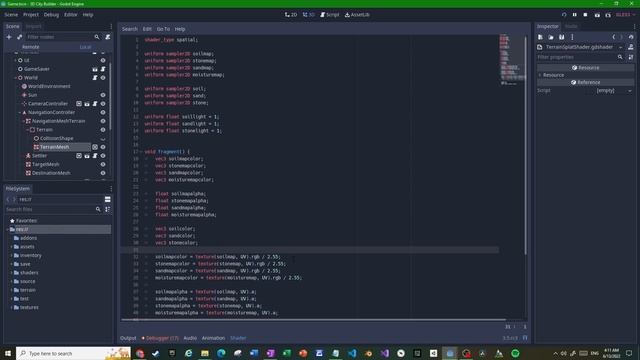Open the Debug menu
This screenshot has height=360, width=640.
coord(51,15)
